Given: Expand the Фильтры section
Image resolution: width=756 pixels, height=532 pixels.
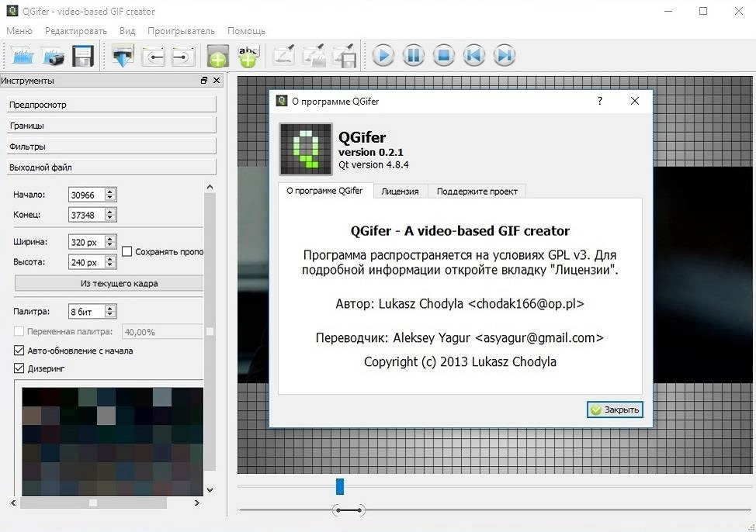Looking at the screenshot, I should [111, 147].
